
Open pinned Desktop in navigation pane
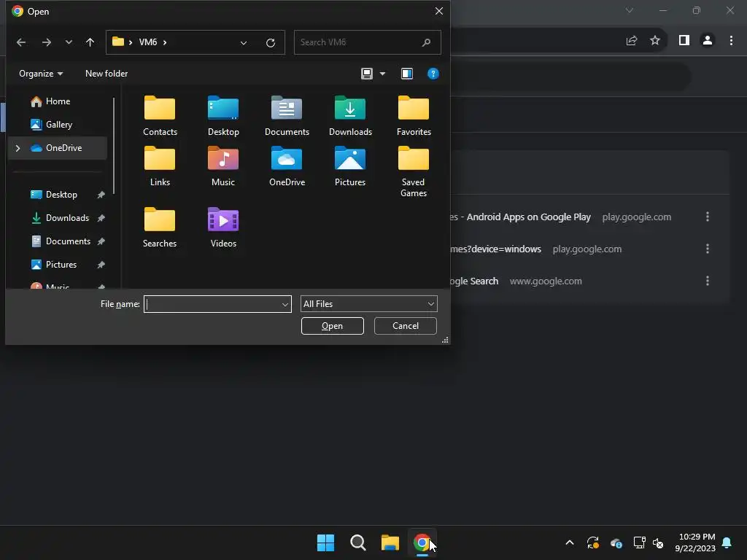(x=61, y=195)
